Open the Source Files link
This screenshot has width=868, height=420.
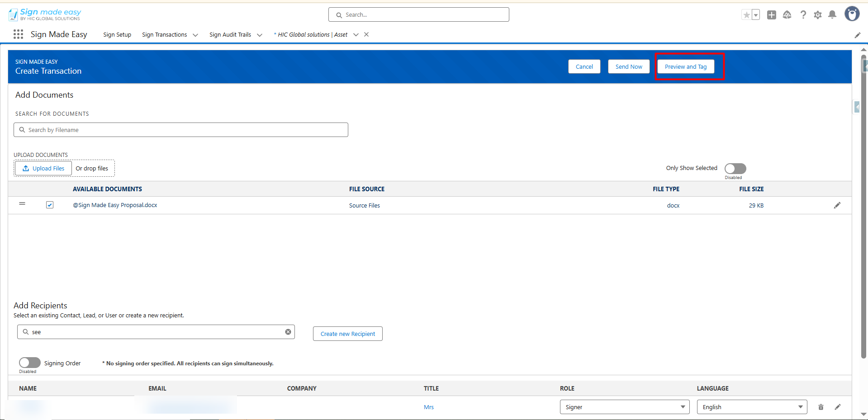click(365, 205)
